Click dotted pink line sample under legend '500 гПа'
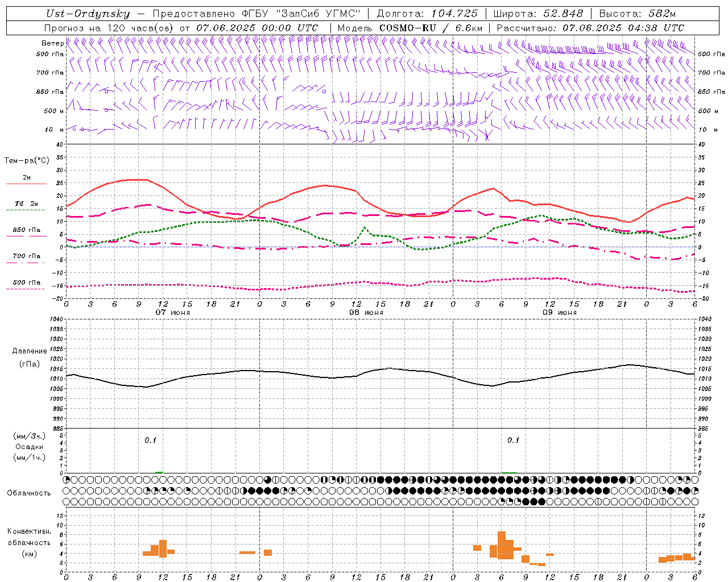 26,289
